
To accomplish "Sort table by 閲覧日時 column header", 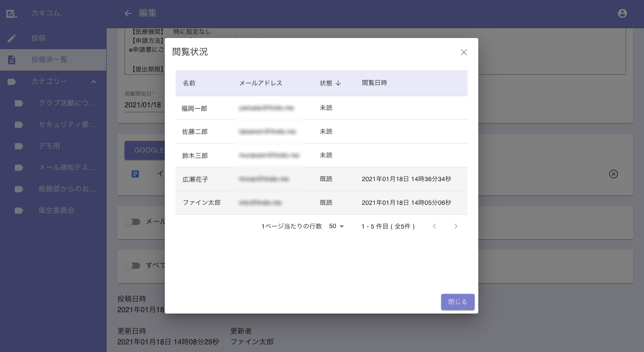I will (x=374, y=83).
